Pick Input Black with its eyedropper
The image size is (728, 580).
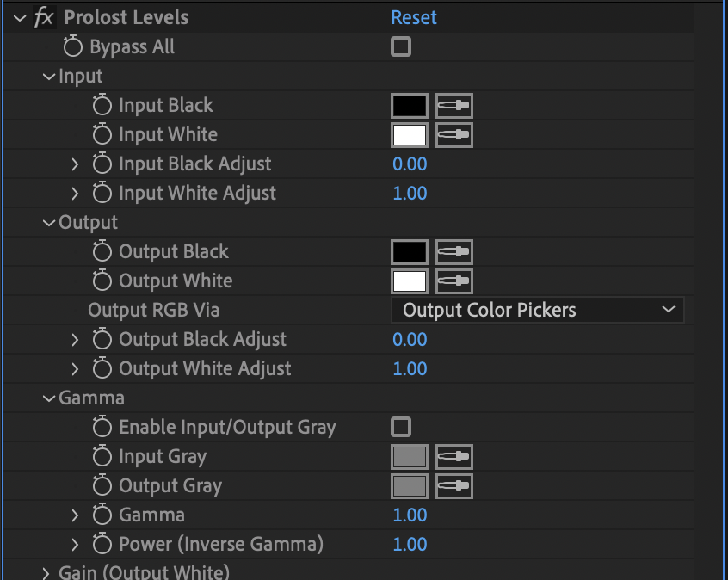tap(454, 105)
